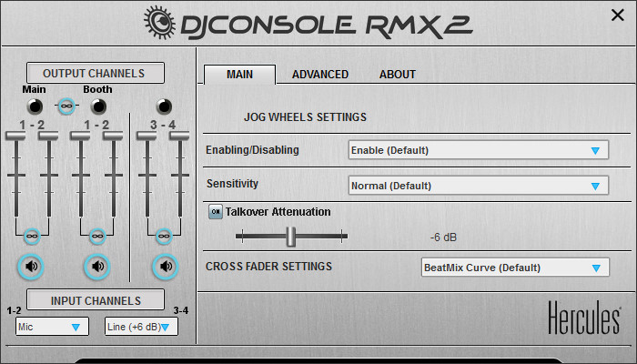This screenshot has height=364, width=637.
Task: Click the JOG WHEELS SETTINGS heading
Action: point(305,117)
